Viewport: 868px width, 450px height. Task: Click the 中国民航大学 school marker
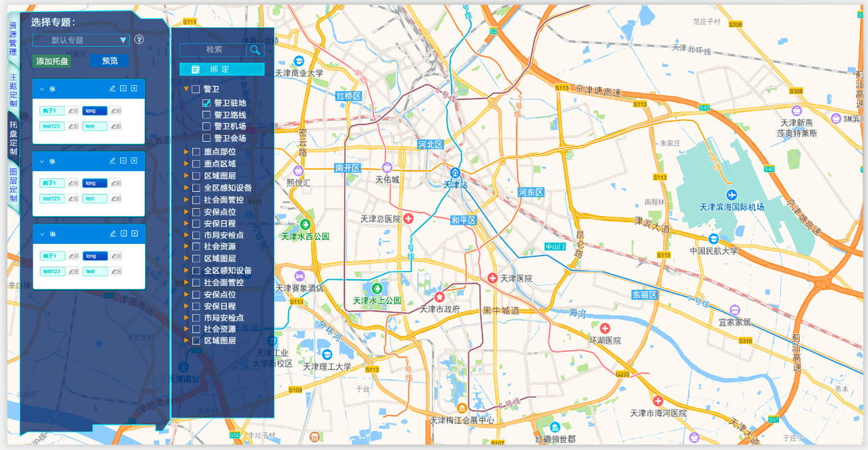(713, 239)
